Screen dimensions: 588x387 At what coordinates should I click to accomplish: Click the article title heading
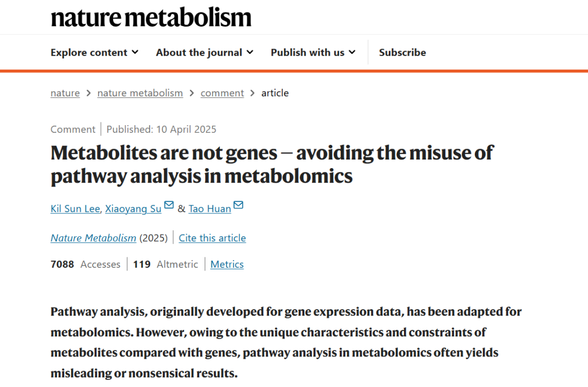pos(272,164)
